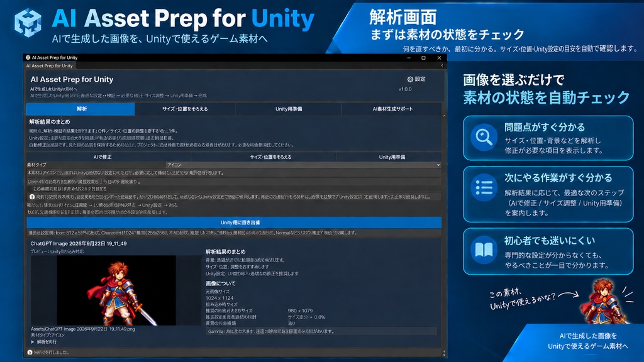Open 設定 settings button
This screenshot has height=362, width=644.
416,79
